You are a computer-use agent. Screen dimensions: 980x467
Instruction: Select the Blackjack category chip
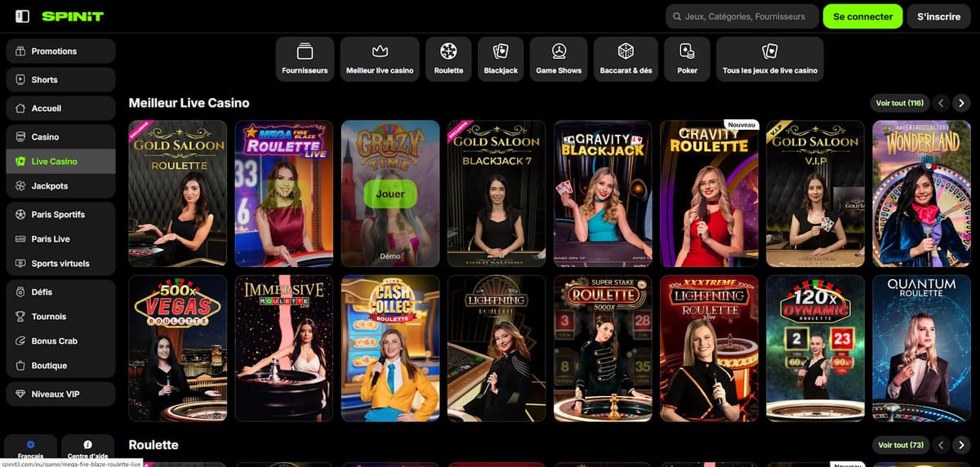click(x=501, y=60)
